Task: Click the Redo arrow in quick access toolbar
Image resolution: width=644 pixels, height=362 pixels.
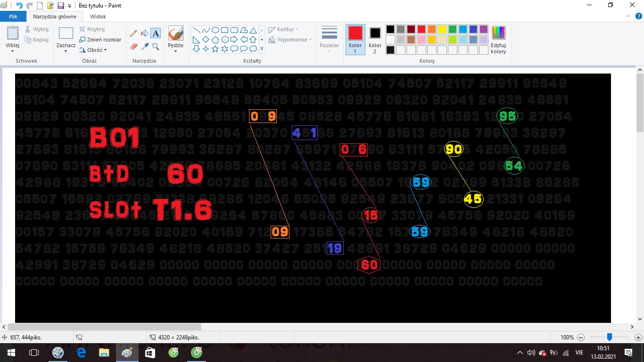Action: 29,5
